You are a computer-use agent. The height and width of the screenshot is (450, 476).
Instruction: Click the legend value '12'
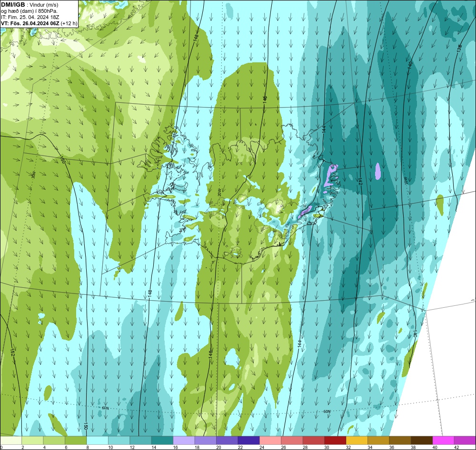pos(132,447)
